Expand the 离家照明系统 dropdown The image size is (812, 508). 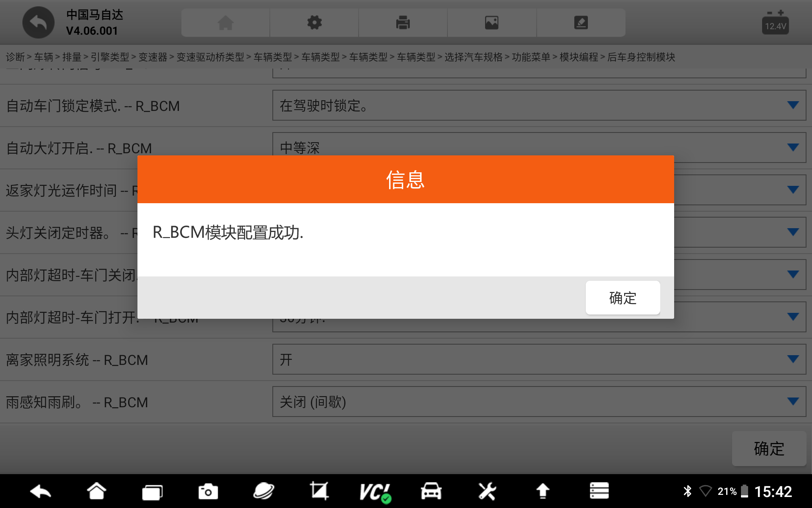[793, 359]
